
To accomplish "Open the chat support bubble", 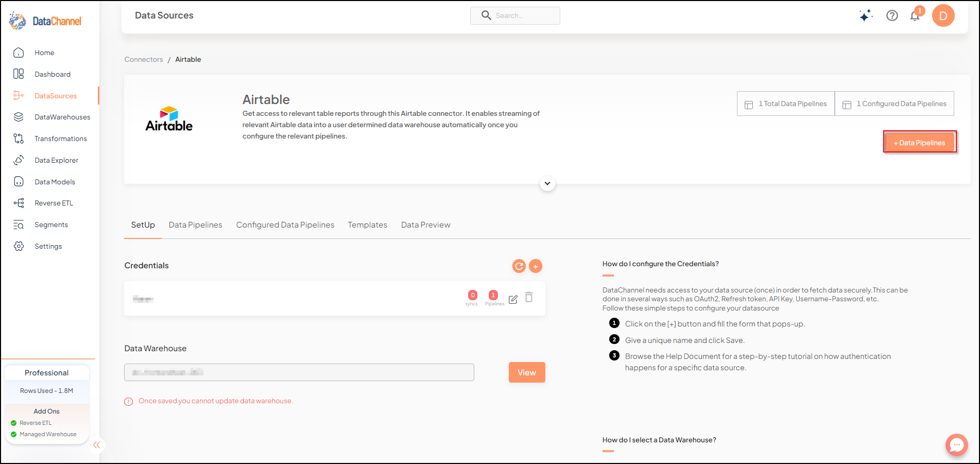I will (x=957, y=444).
